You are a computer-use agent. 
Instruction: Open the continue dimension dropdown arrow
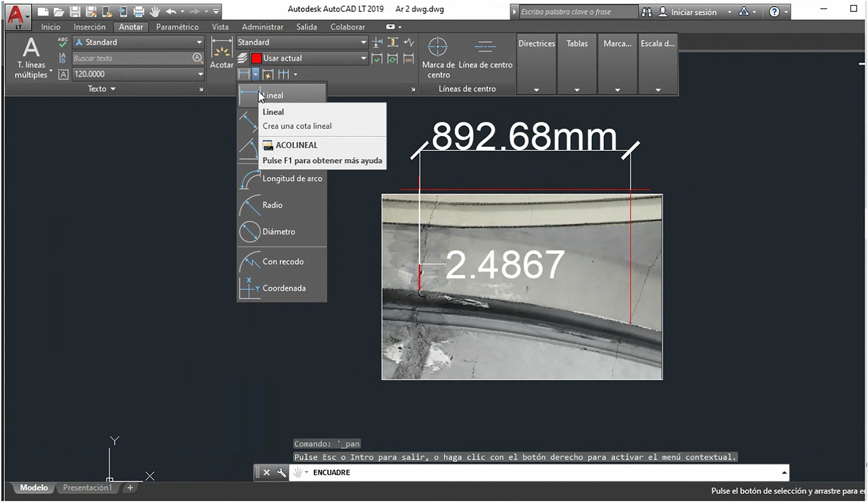(295, 74)
